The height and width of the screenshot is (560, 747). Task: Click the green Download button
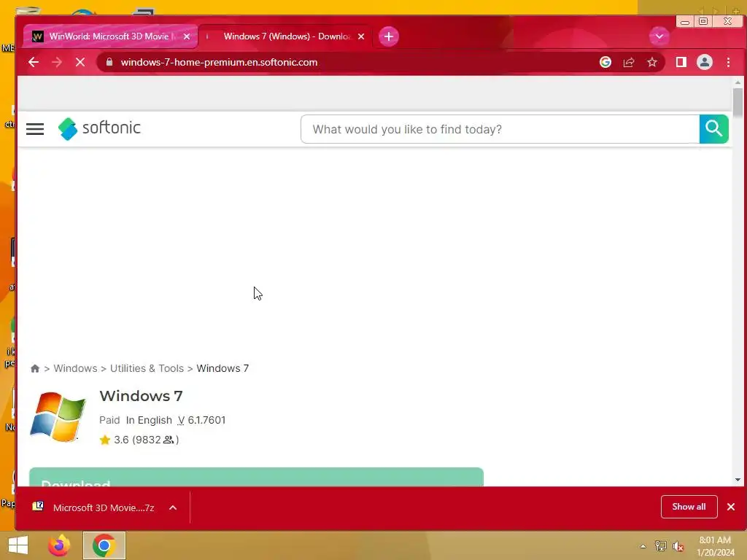click(256, 477)
